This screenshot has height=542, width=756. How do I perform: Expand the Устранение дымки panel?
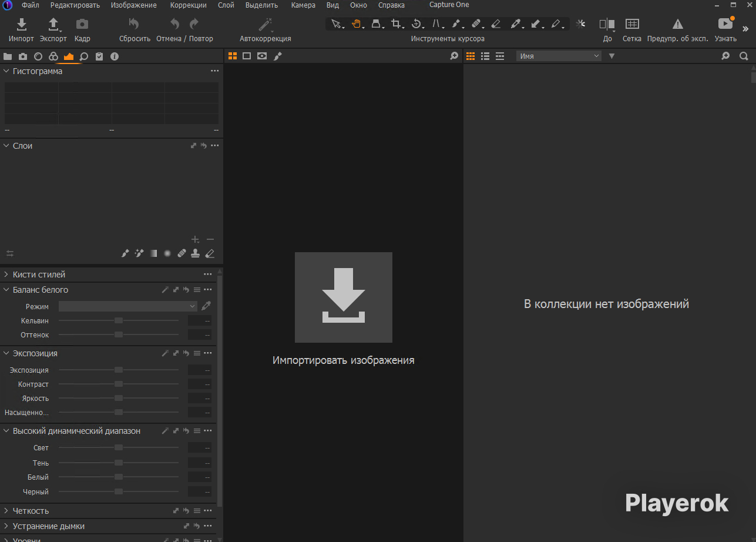[x=6, y=526]
